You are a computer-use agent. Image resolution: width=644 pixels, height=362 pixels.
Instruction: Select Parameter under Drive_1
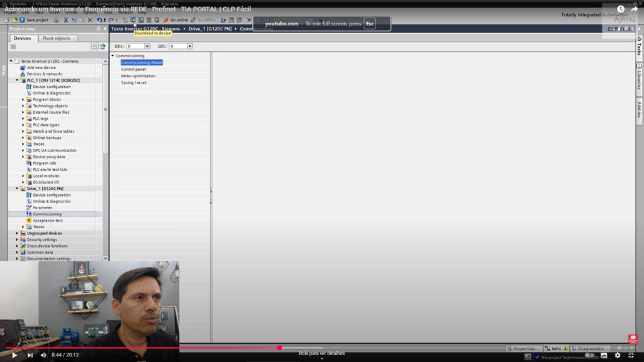[x=42, y=207]
